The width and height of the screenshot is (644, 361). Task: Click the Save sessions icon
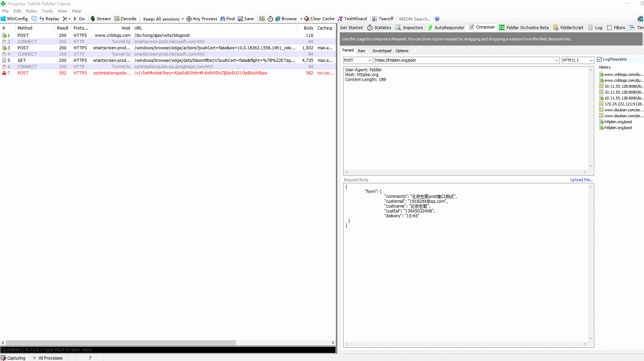240,19
